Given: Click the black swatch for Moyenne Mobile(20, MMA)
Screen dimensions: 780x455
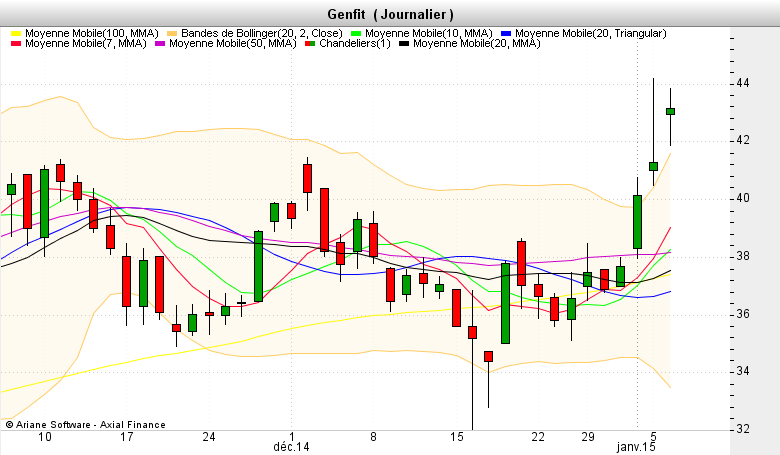Looking at the screenshot, I should click(x=404, y=44).
